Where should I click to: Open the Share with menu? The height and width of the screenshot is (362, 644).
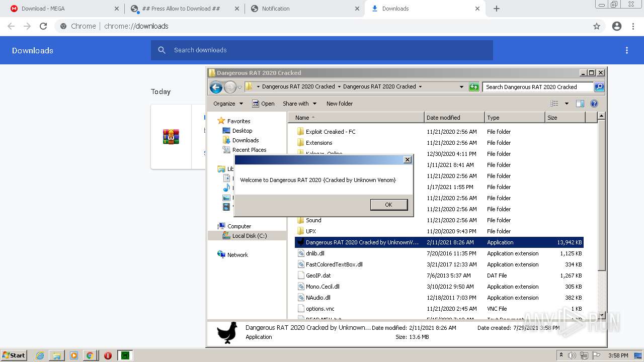coord(300,104)
